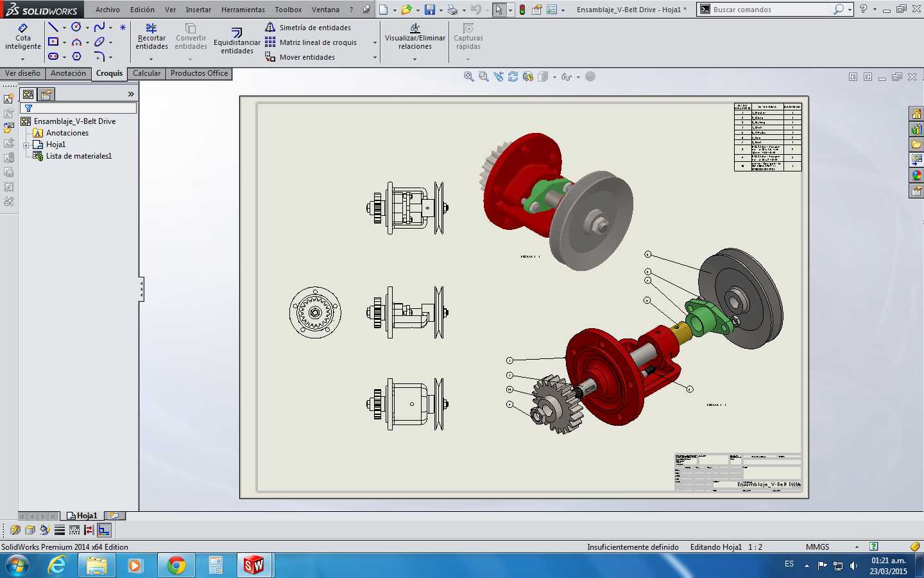
Task: Open the Insertar menu
Action: tap(198, 10)
